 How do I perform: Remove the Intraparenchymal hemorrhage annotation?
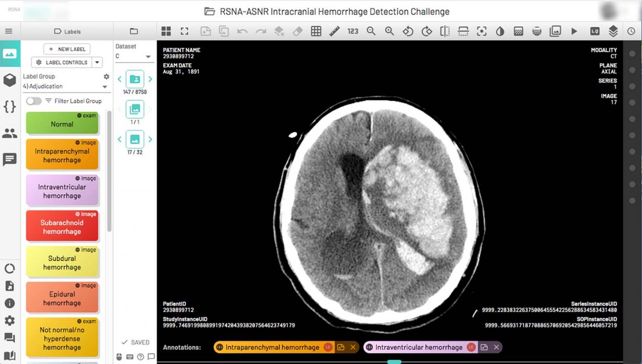tap(353, 348)
